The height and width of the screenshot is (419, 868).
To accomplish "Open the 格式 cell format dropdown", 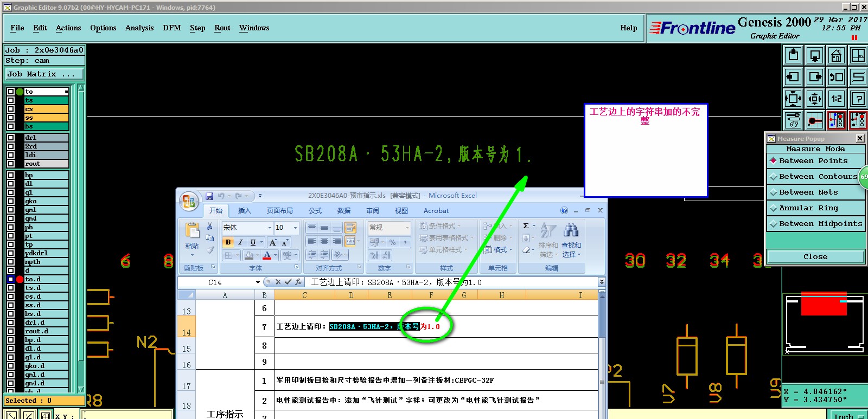I will (x=498, y=250).
